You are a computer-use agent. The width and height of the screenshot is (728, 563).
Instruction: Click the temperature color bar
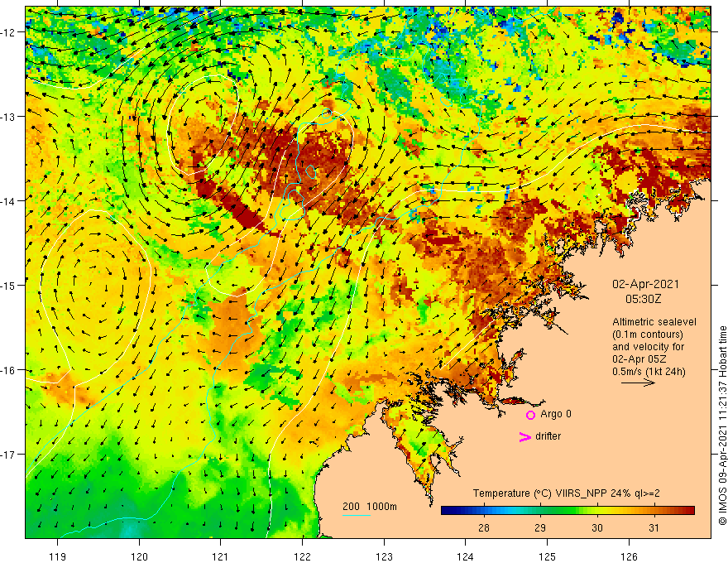(568, 511)
